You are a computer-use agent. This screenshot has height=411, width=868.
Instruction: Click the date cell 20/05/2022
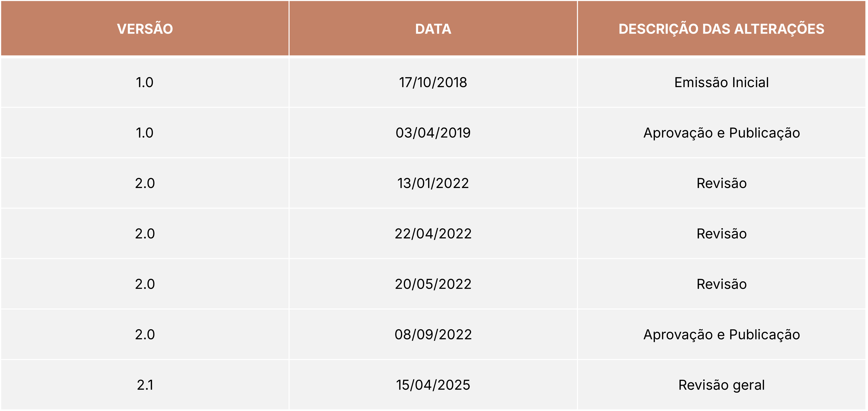[433, 284]
